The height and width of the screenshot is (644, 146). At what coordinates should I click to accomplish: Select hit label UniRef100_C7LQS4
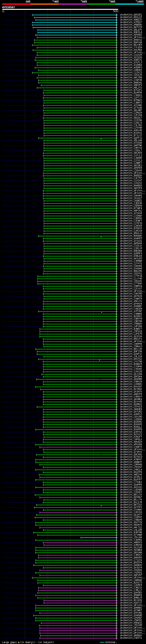(x=131, y=47)
